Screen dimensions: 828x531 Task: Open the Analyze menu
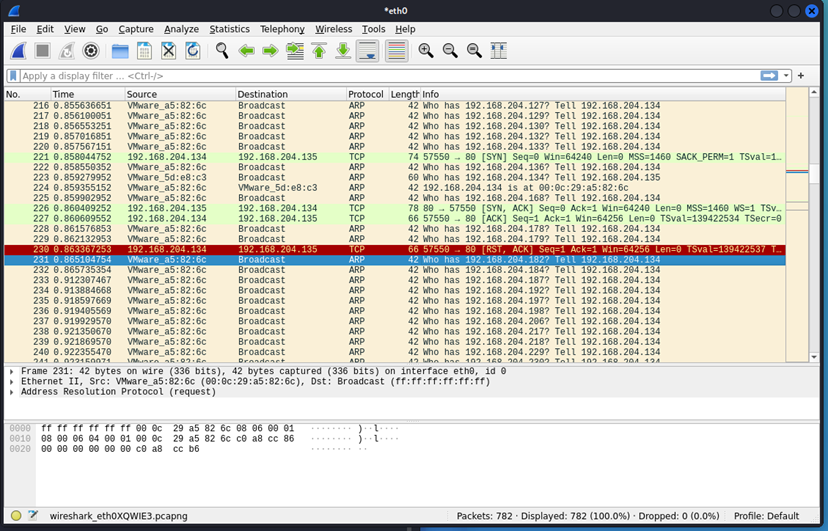[181, 30]
